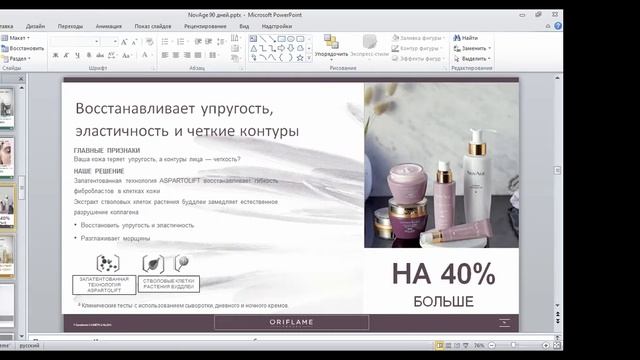The height and width of the screenshot is (360, 640).
Task: Select the five-point star shape
Action: coord(300,58)
